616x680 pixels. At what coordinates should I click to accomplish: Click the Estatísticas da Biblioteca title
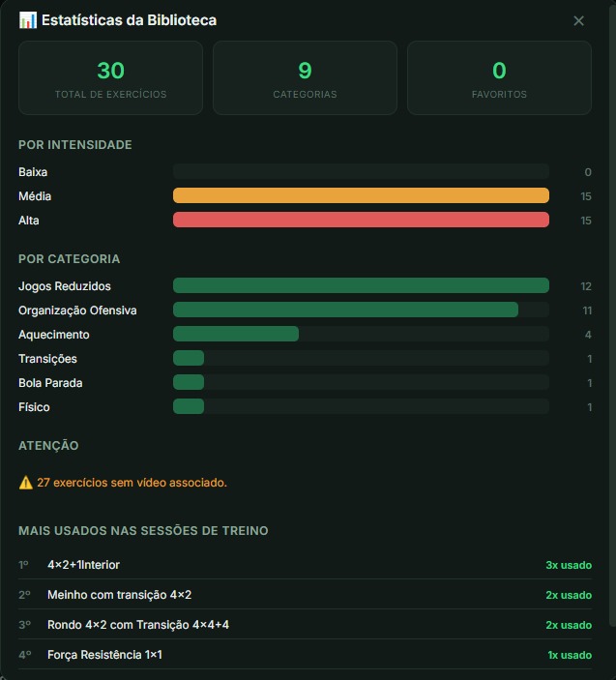[x=130, y=20]
